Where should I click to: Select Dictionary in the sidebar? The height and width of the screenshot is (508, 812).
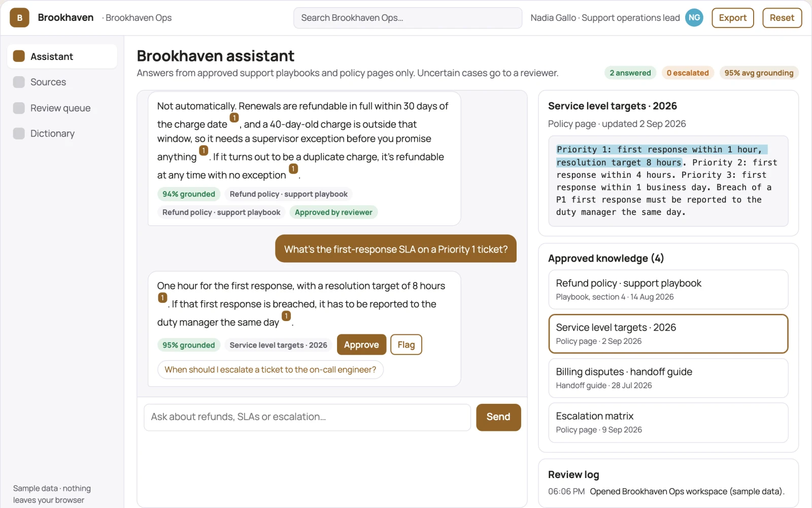point(62,134)
